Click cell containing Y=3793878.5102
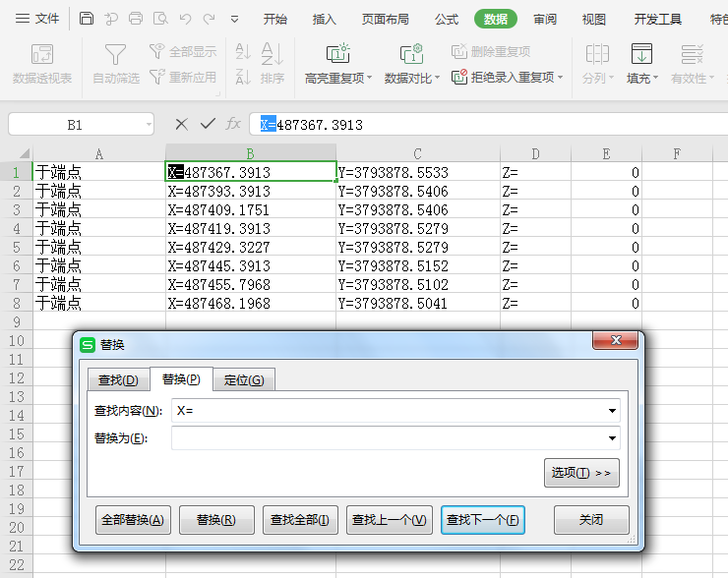 pyautogui.click(x=418, y=284)
